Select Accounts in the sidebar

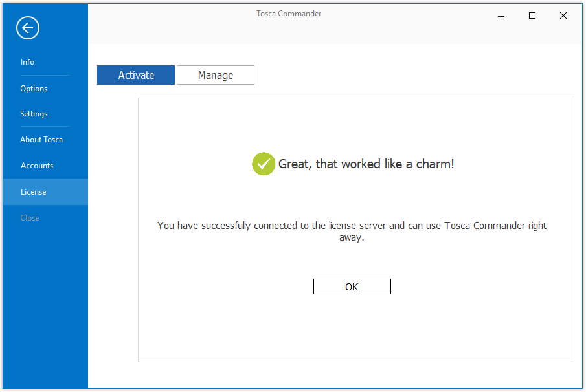37,166
